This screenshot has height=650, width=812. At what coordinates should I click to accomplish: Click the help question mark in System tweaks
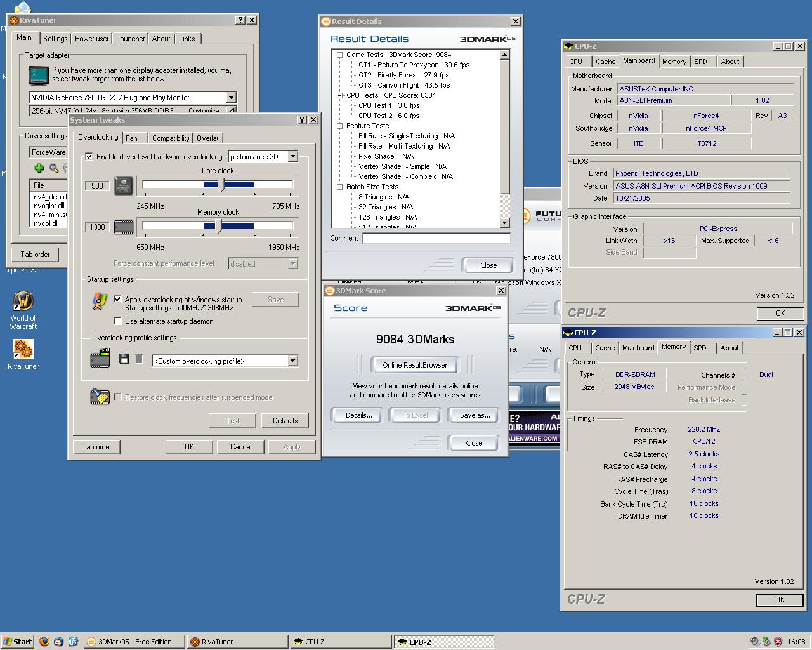[x=302, y=119]
